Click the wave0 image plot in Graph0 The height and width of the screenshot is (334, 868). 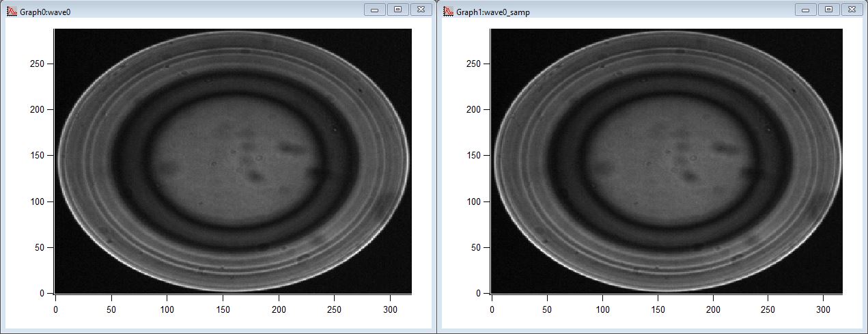point(233,161)
